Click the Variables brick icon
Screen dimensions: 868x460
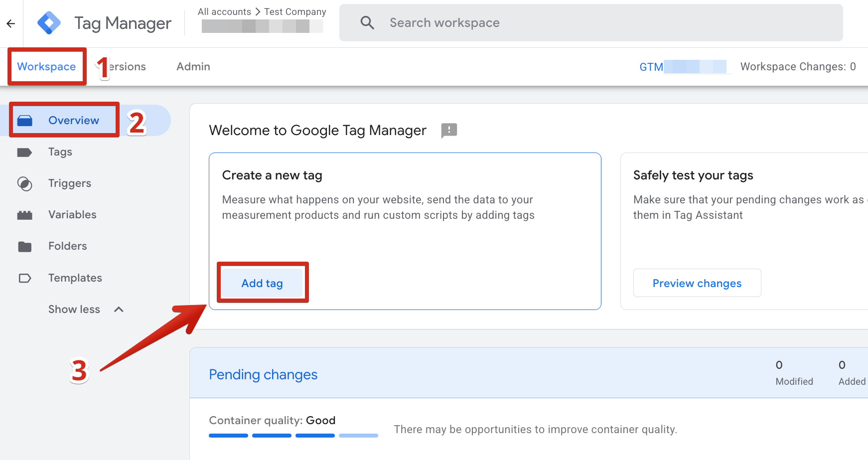pyautogui.click(x=24, y=215)
